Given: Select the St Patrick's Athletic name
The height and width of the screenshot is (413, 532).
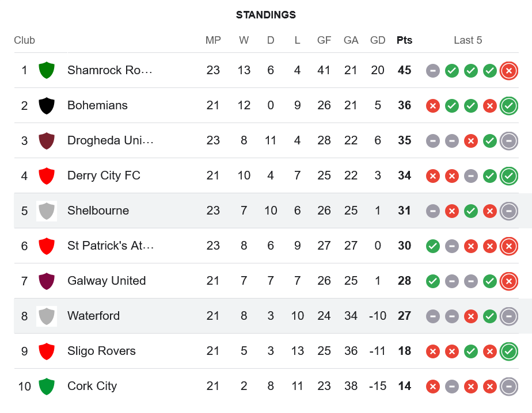Looking at the screenshot, I should [110, 246].
